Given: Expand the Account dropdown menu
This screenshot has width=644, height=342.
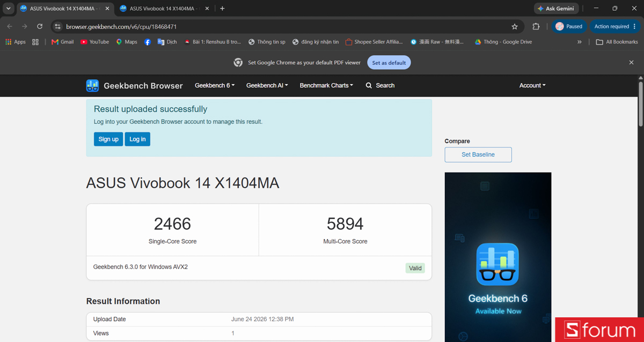Looking at the screenshot, I should (532, 85).
